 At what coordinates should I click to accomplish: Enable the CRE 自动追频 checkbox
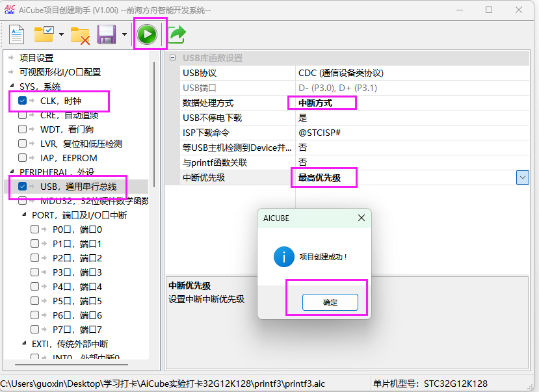pyautogui.click(x=22, y=115)
